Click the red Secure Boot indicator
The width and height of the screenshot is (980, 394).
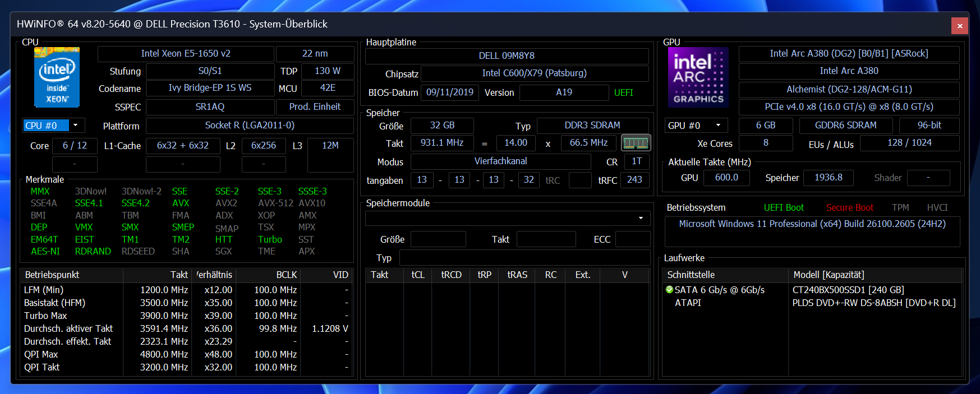[x=850, y=208]
